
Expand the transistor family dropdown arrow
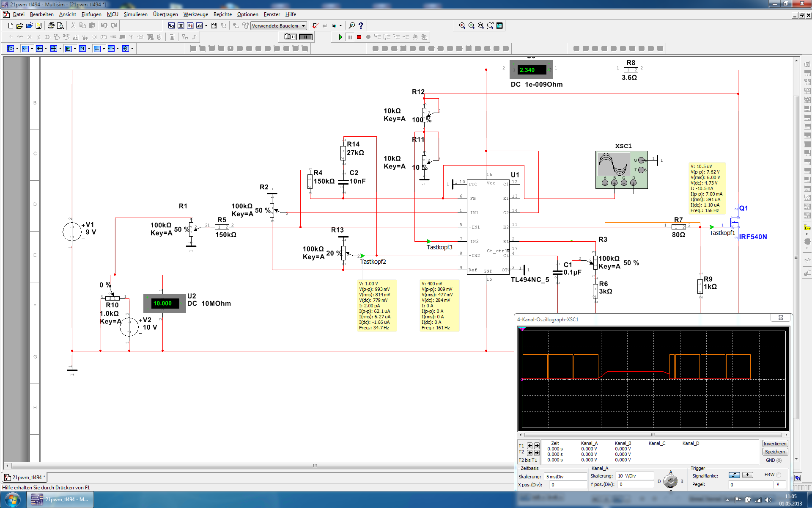[60, 49]
